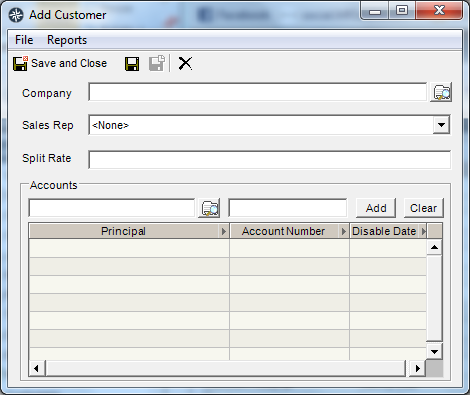This screenshot has width=470, height=395.
Task: Click the Principal column header arrow
Action: (x=224, y=231)
